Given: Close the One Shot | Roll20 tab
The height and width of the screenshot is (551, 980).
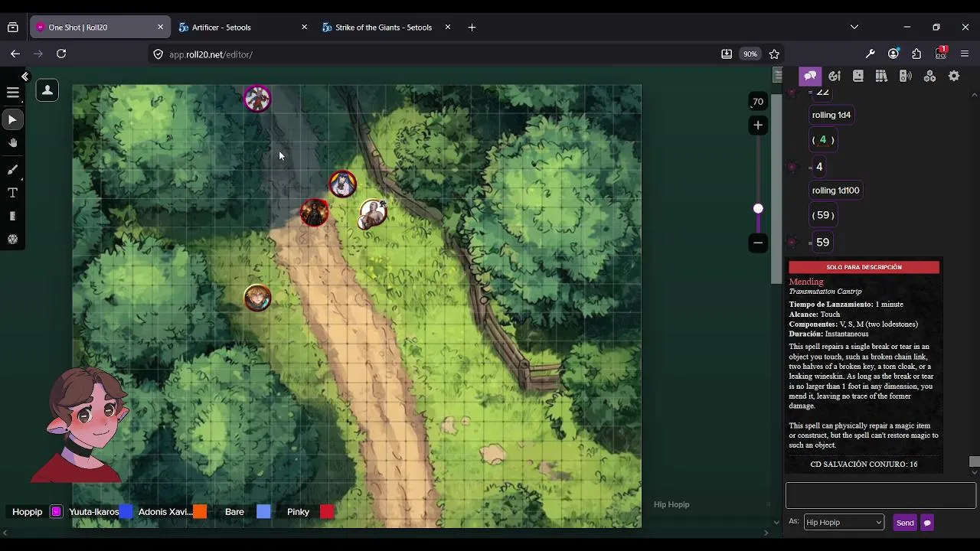Looking at the screenshot, I should (160, 27).
